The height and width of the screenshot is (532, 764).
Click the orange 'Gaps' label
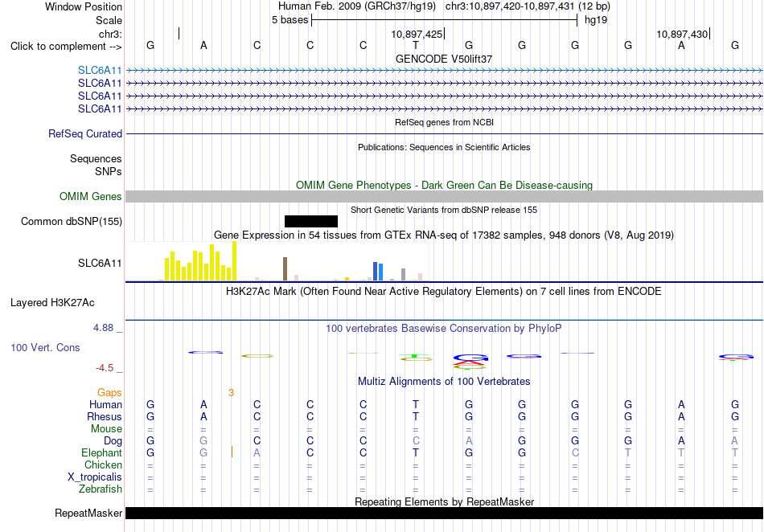pos(109,393)
